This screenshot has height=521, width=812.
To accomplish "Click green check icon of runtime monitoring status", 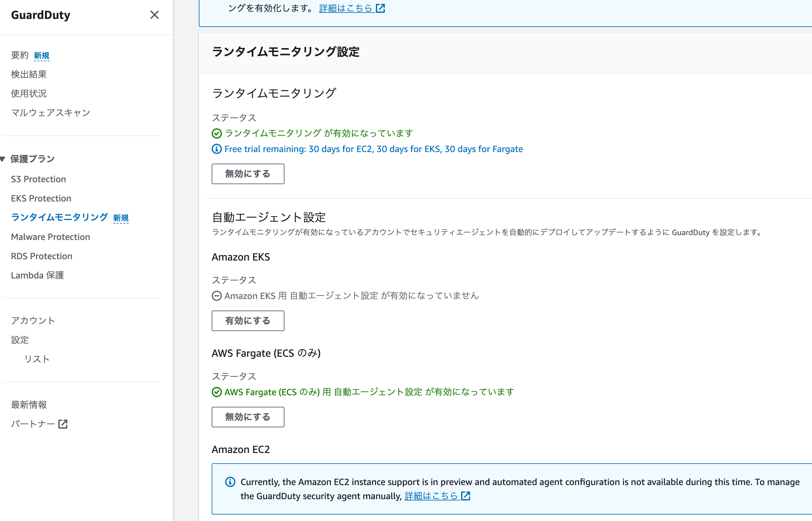I will (x=217, y=133).
